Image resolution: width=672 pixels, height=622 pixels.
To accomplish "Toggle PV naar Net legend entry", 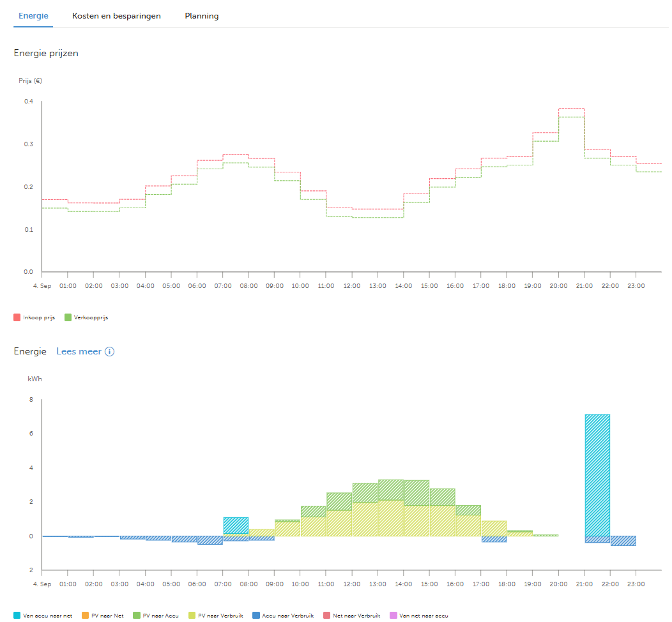I will click(x=102, y=616).
